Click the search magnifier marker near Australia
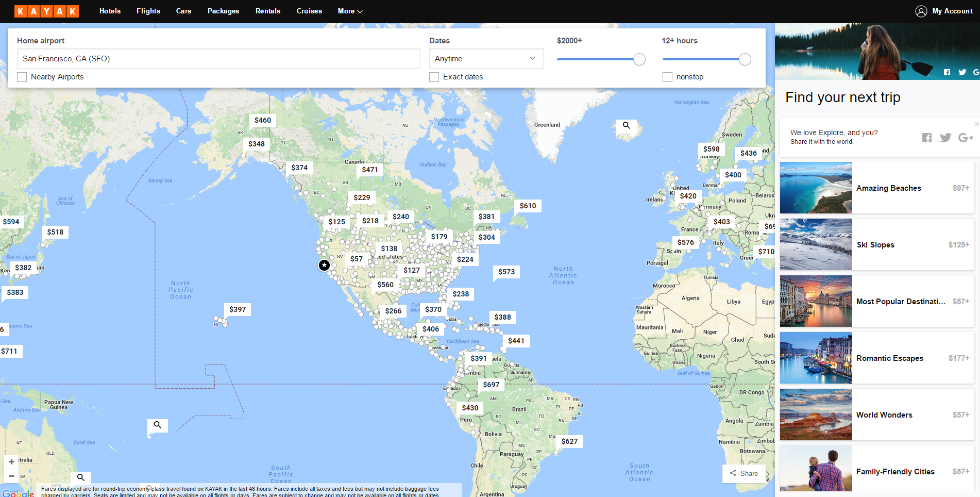Image resolution: width=980 pixels, height=497 pixels. (x=81, y=477)
